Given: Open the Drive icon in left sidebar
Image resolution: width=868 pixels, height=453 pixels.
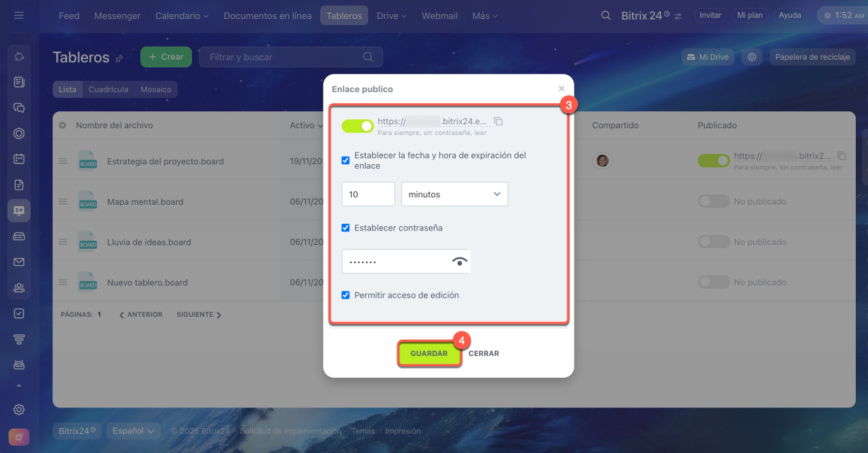Looking at the screenshot, I should pyautogui.click(x=19, y=236).
